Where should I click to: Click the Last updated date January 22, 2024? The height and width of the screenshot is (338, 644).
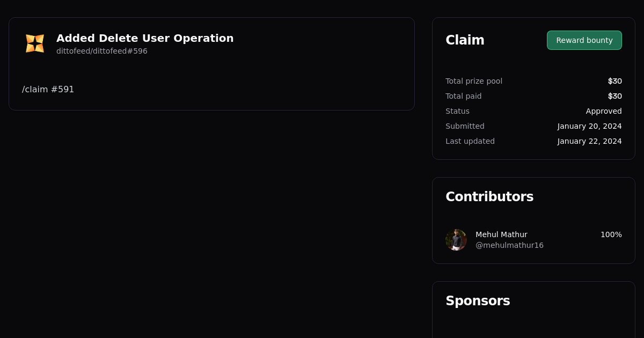(589, 141)
